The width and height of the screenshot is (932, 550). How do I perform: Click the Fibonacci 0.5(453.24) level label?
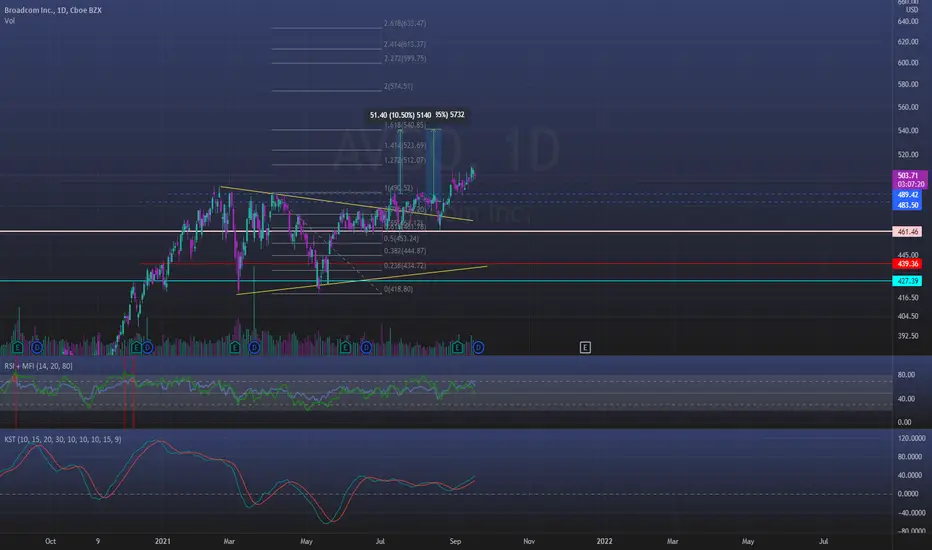pyautogui.click(x=401, y=238)
